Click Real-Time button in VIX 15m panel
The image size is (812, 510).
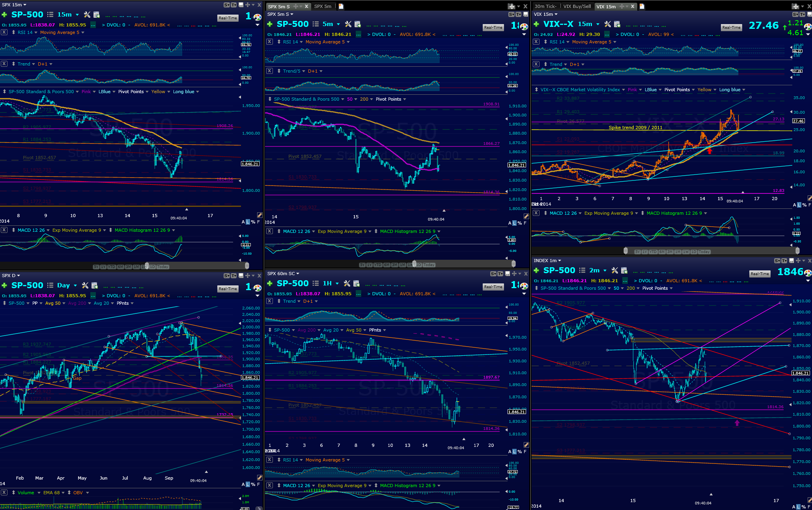(x=731, y=28)
